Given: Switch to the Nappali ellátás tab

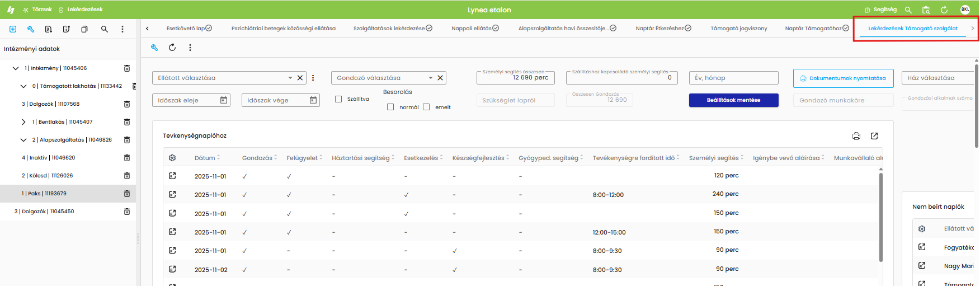Looking at the screenshot, I should [475, 28].
